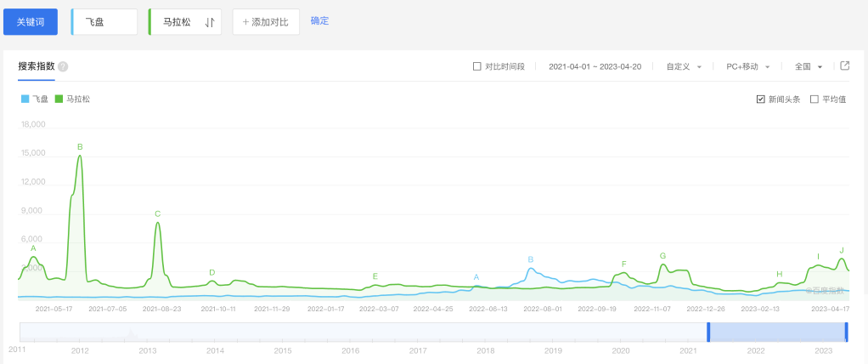Uncheck the 新闻头条 checkbox
Screen dimensions: 868x364
coord(760,100)
